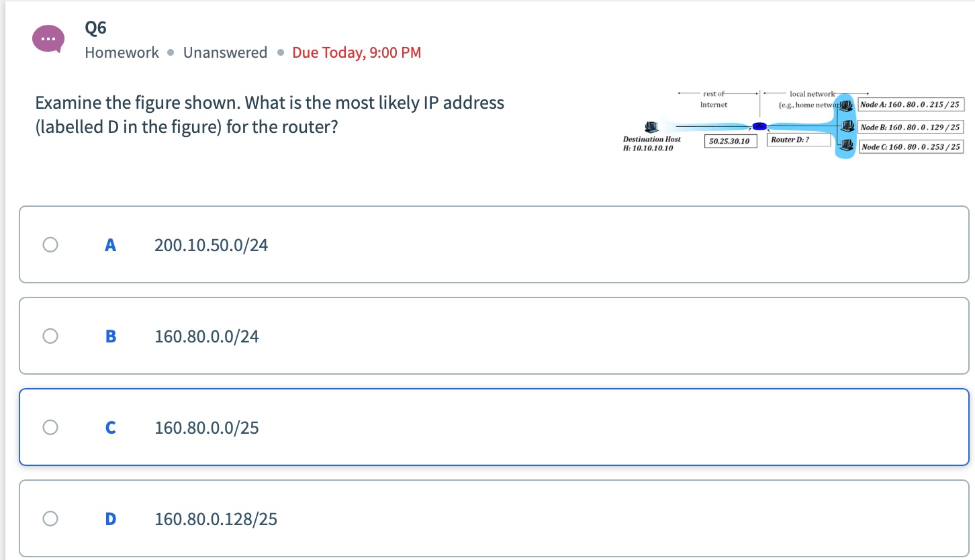Click the blue router oval in the network diagram
This screenshot has height=560, width=975.
tap(759, 126)
